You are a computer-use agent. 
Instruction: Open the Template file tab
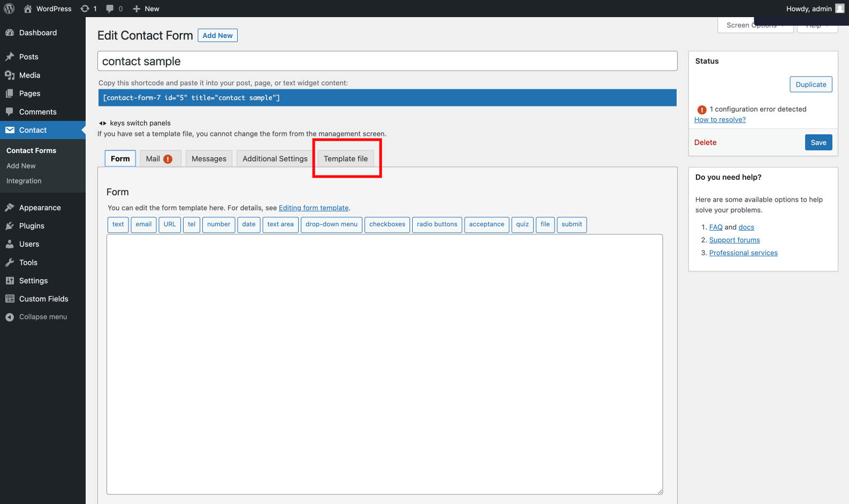click(346, 158)
